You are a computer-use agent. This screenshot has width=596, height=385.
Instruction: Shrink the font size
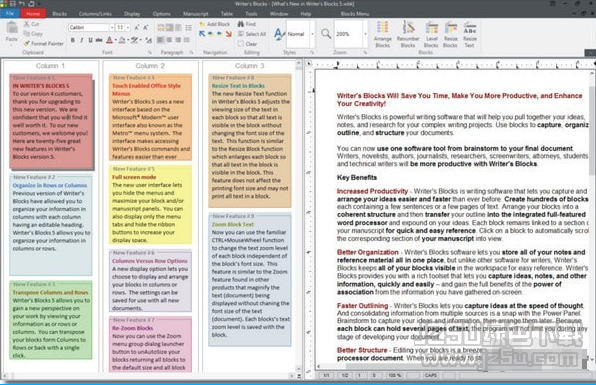pos(146,27)
